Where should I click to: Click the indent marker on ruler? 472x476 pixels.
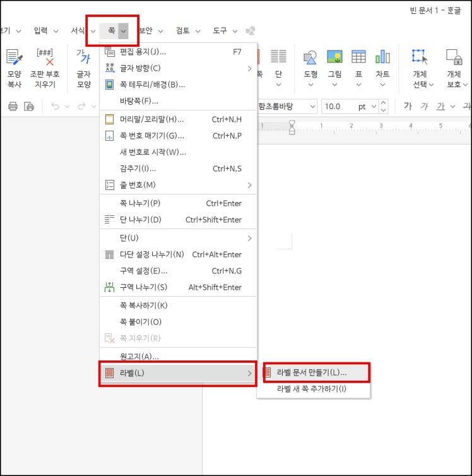pos(292,127)
